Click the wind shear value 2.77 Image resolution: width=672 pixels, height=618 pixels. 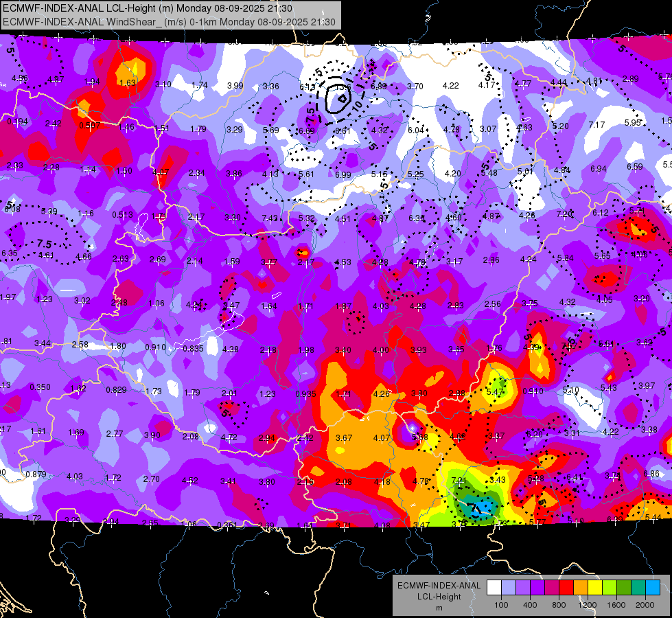coord(115,434)
